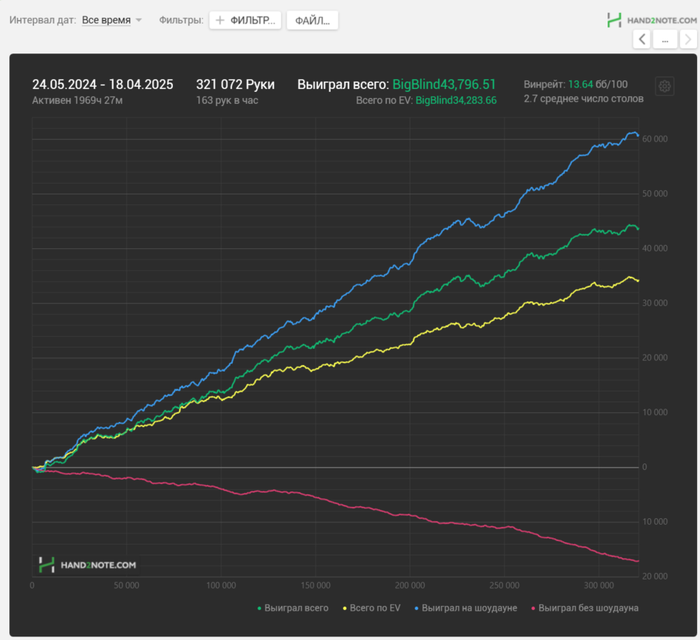The width and height of the screenshot is (700, 640).
Task: Add a new filter with ФИЛЬТР button
Action: [x=245, y=20]
